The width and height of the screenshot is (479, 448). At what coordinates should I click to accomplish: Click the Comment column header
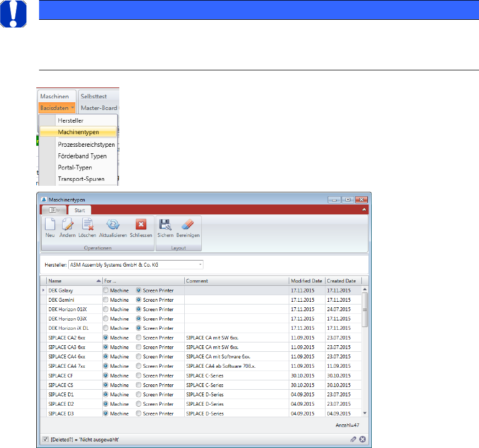point(236,281)
